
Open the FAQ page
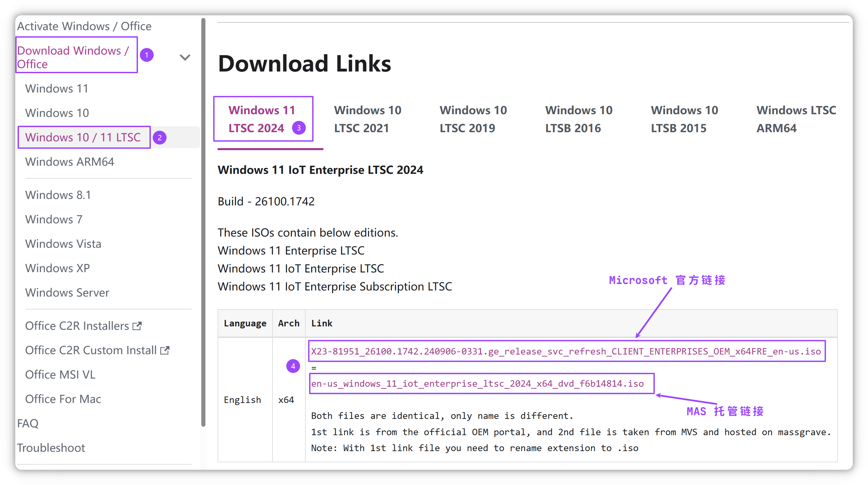coord(28,423)
